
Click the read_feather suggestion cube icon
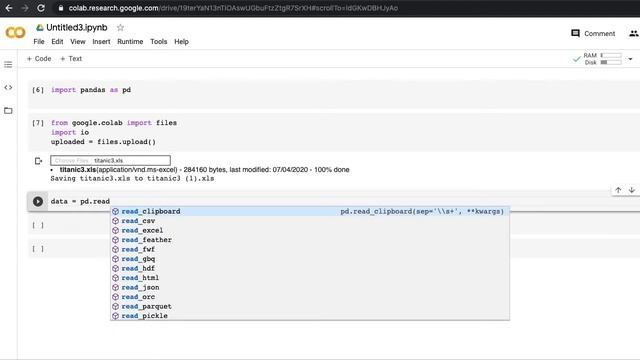(116, 240)
